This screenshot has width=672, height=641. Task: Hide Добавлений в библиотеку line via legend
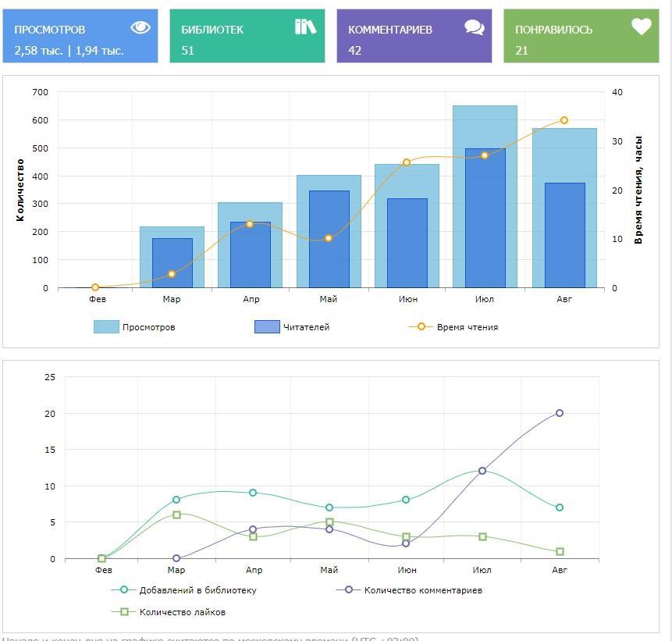point(197,590)
